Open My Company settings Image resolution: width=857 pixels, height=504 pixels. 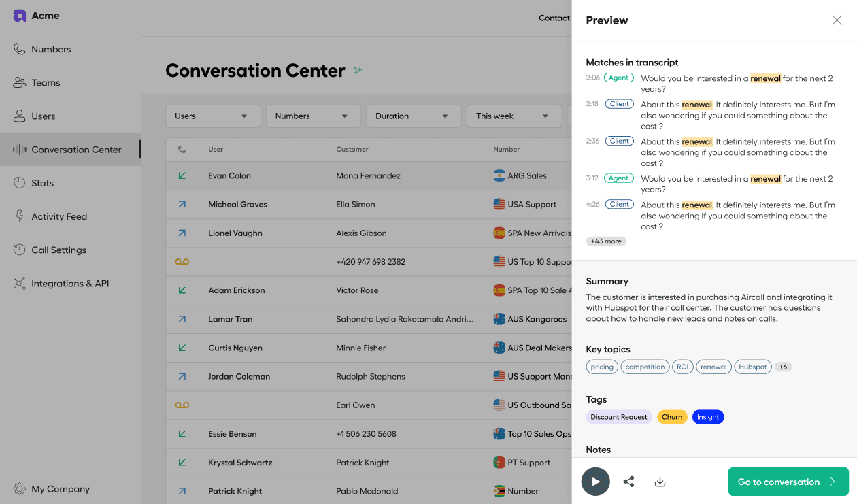[x=62, y=488]
